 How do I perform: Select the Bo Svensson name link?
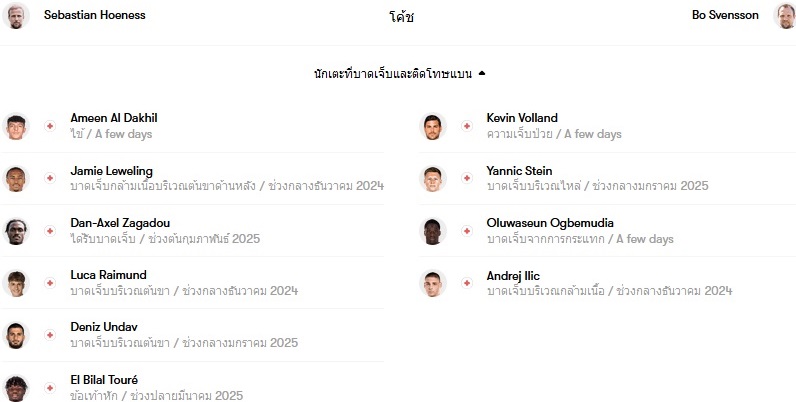725,15
